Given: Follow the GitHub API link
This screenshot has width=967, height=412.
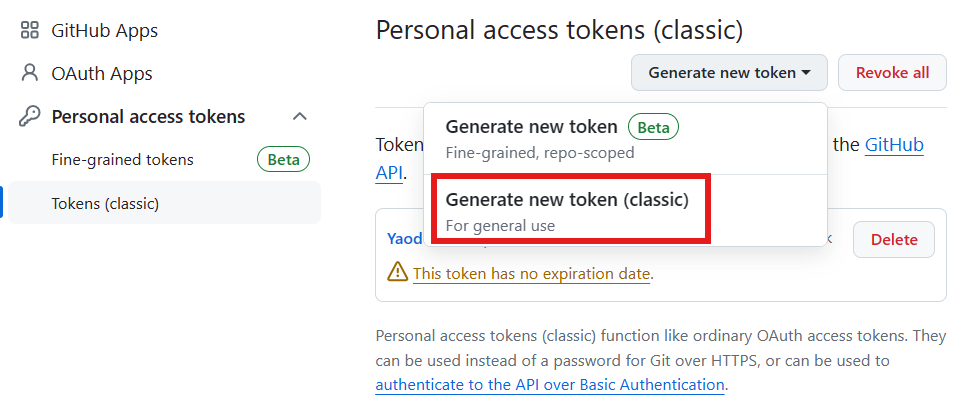Looking at the screenshot, I should pyautogui.click(x=894, y=145).
